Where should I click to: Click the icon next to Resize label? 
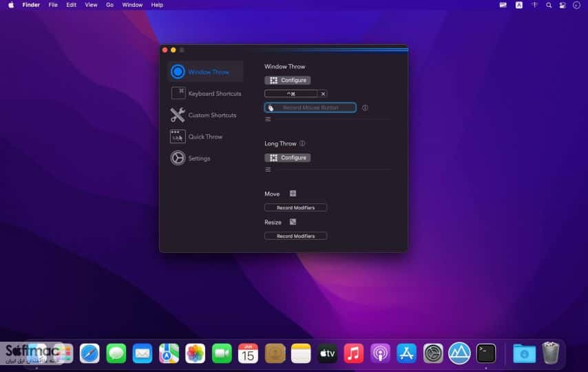pyautogui.click(x=293, y=222)
